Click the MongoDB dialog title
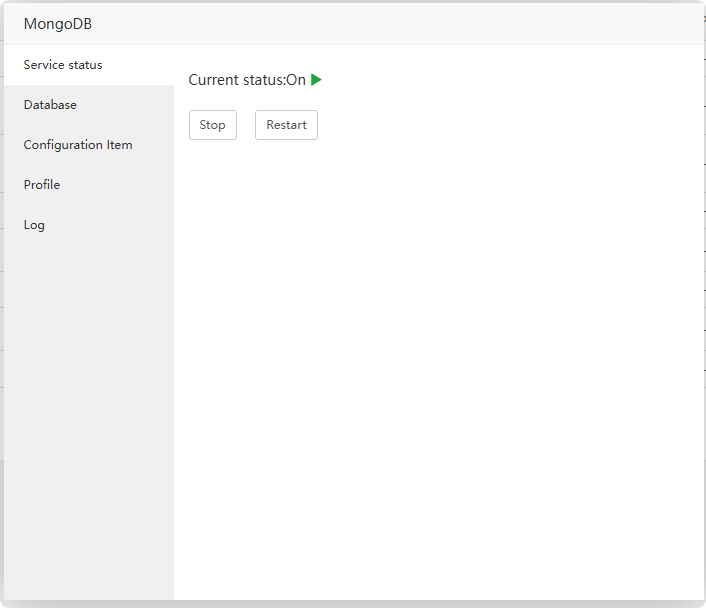The image size is (706, 608). click(x=58, y=24)
